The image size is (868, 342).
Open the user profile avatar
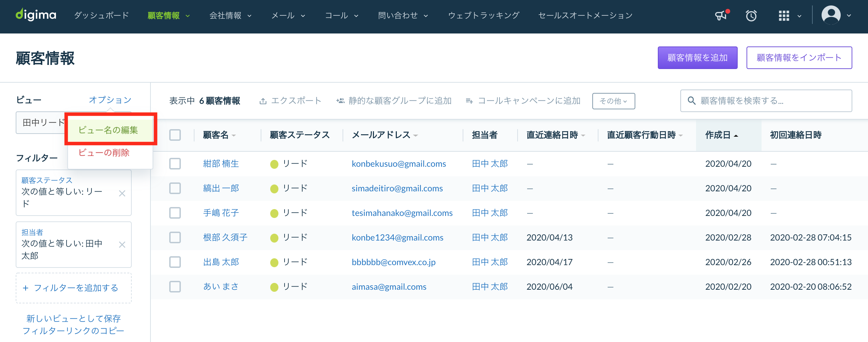[831, 15]
